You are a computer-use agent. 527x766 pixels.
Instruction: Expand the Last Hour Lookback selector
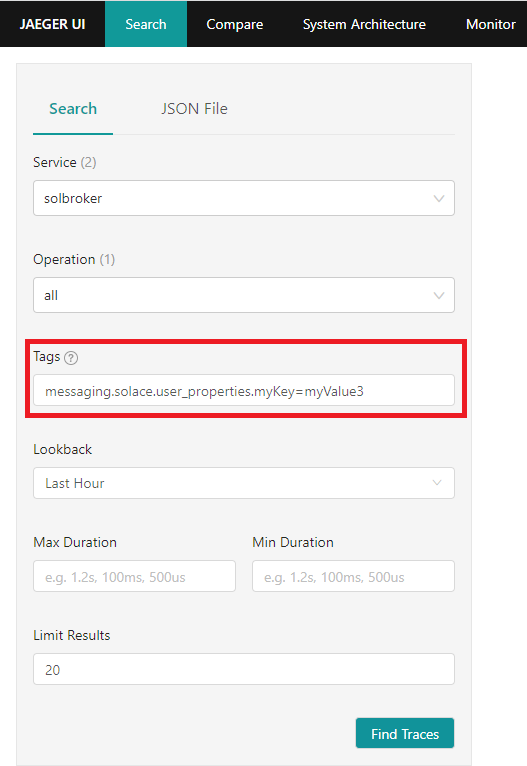tap(244, 483)
